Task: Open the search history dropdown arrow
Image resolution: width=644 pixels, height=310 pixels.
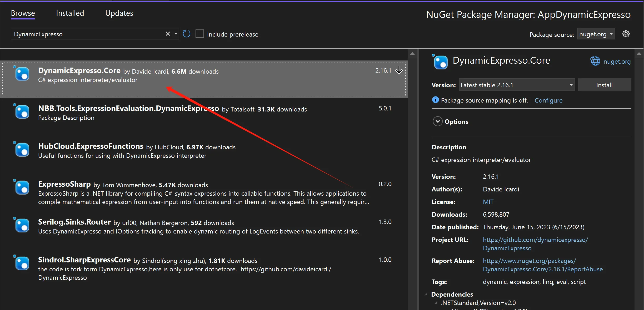Action: [176, 34]
